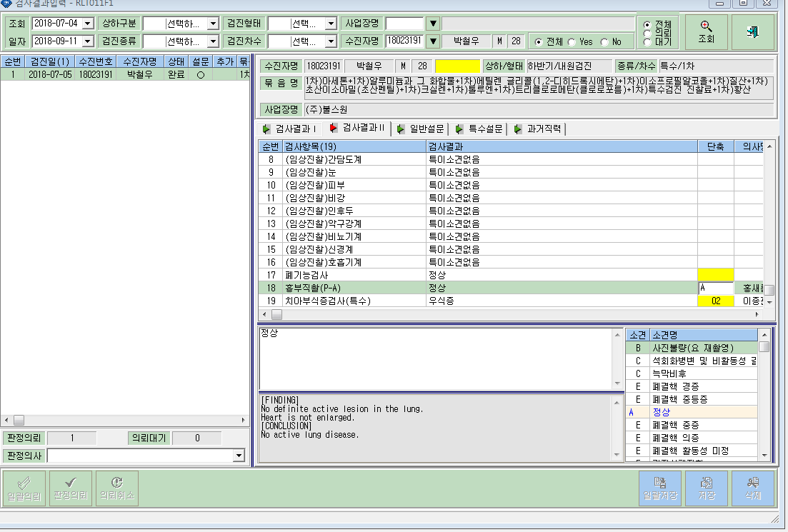Viewport: 788px width, 532px height.
Task: Click the exit door icon button
Action: tap(752, 31)
